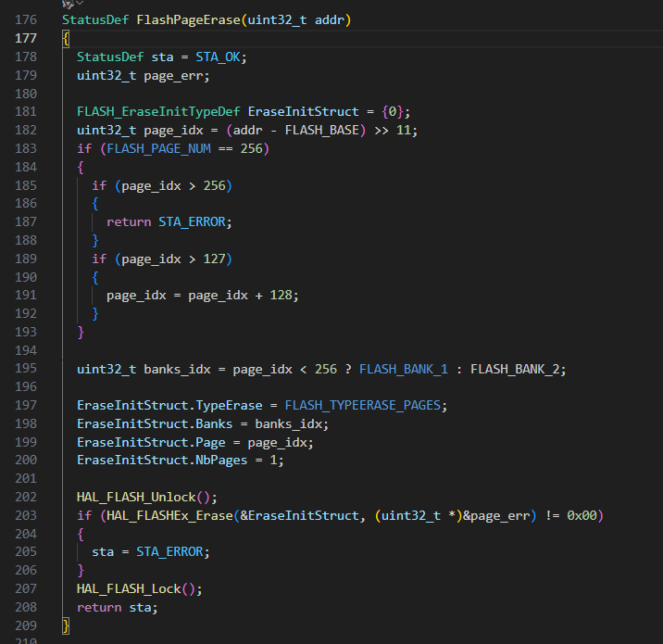The width and height of the screenshot is (663, 644).
Task: Click the value 127 in the if condition
Action: 214,259
